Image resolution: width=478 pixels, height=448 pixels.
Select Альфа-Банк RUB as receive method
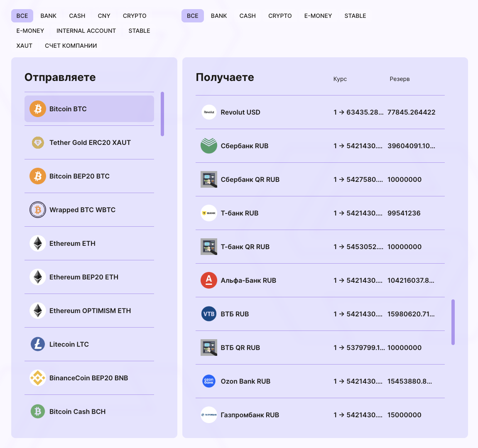click(320, 280)
